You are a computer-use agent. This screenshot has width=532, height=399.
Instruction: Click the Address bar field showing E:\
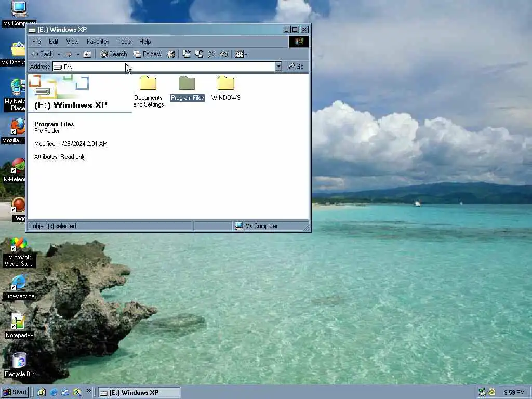(164, 66)
